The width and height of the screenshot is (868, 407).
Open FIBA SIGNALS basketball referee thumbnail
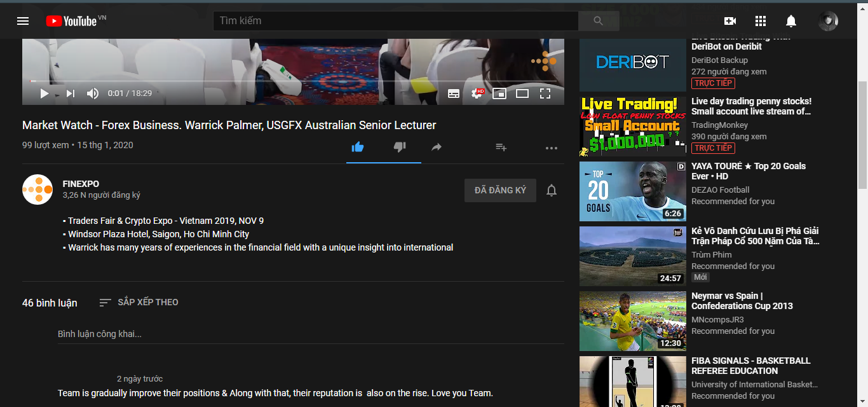pos(633,382)
